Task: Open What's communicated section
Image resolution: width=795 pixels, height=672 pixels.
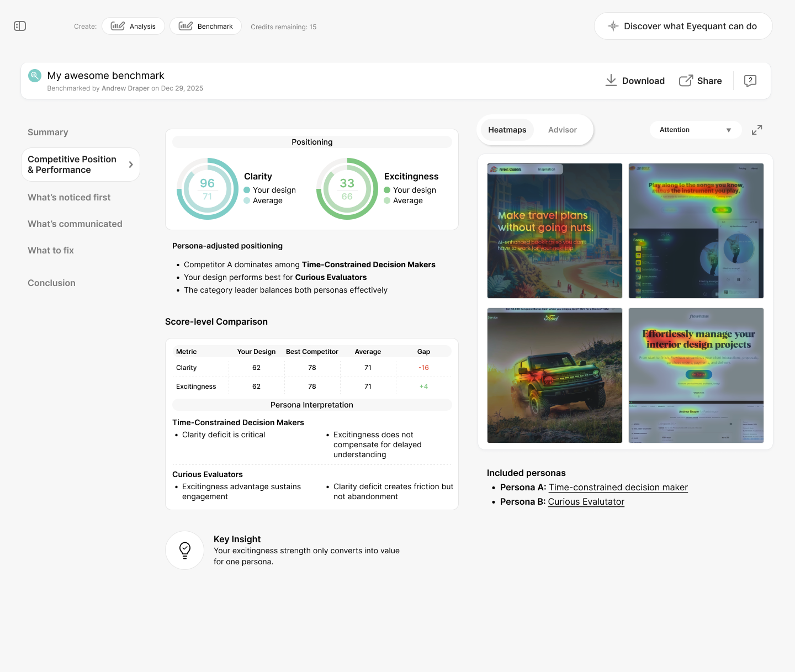Action: 75,224
